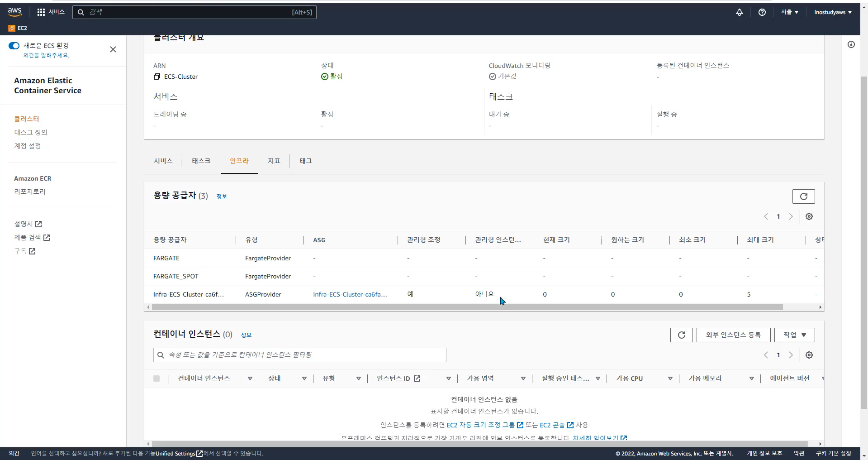Open 리포지토리 under Amazon ECR
This screenshot has width=868, height=460.
(x=30, y=192)
